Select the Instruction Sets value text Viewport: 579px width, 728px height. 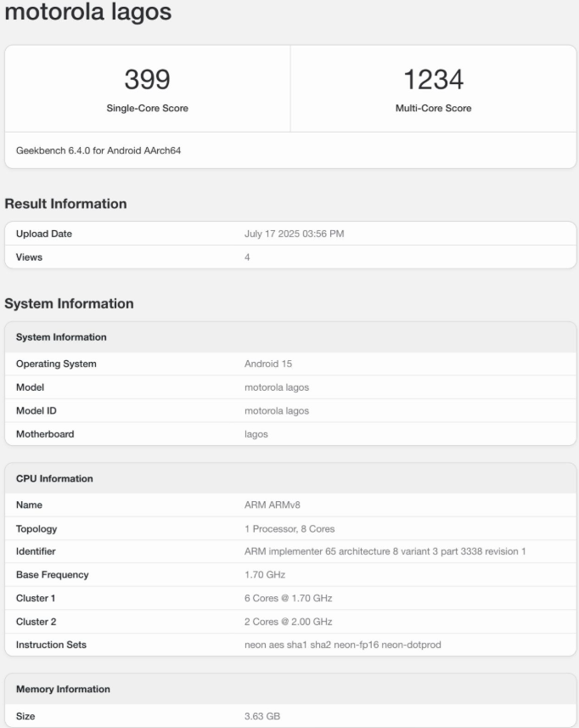click(x=342, y=645)
